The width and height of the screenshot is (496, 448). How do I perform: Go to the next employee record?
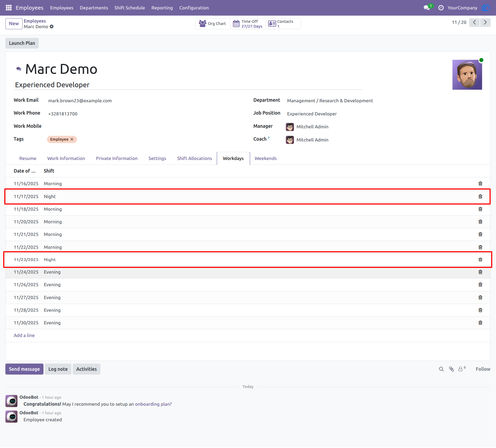point(485,23)
